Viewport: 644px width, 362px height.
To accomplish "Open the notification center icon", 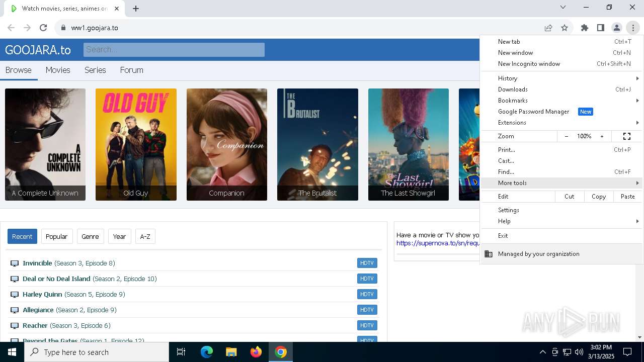I will click(627, 352).
